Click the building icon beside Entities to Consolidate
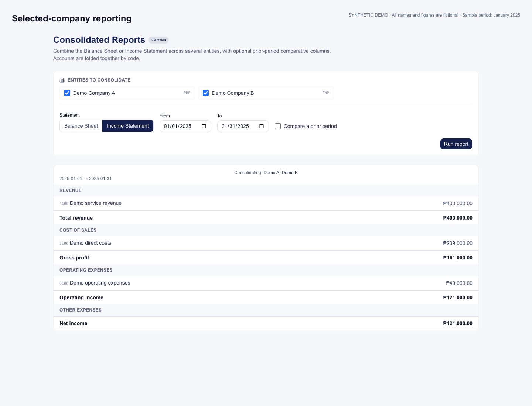The image size is (532, 406). pyautogui.click(x=62, y=80)
